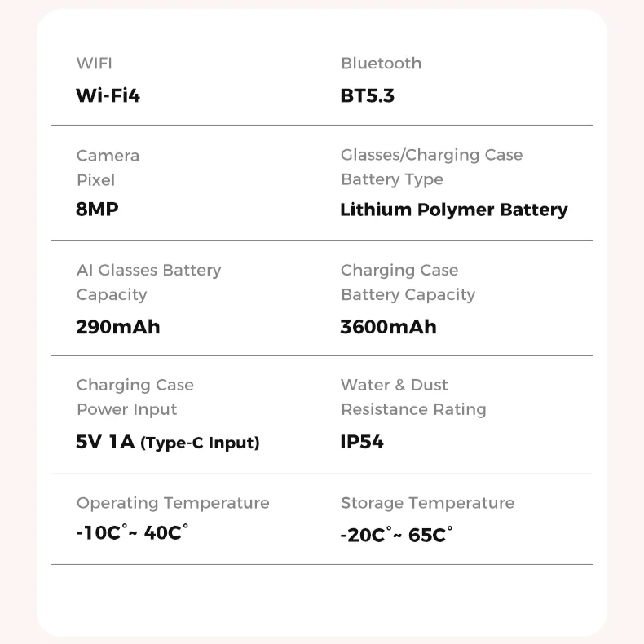Select the 290mAh capacity value
The image size is (644, 644).
point(117,327)
